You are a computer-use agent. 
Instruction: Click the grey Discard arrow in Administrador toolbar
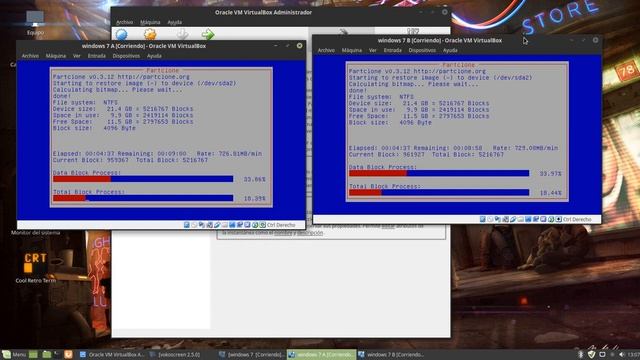[x=182, y=34]
